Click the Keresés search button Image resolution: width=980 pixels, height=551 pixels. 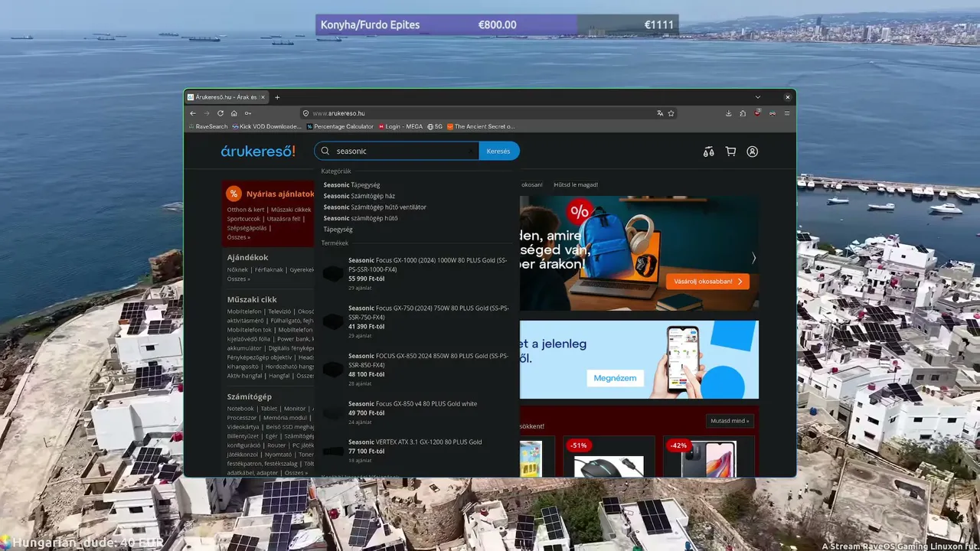[x=498, y=152]
